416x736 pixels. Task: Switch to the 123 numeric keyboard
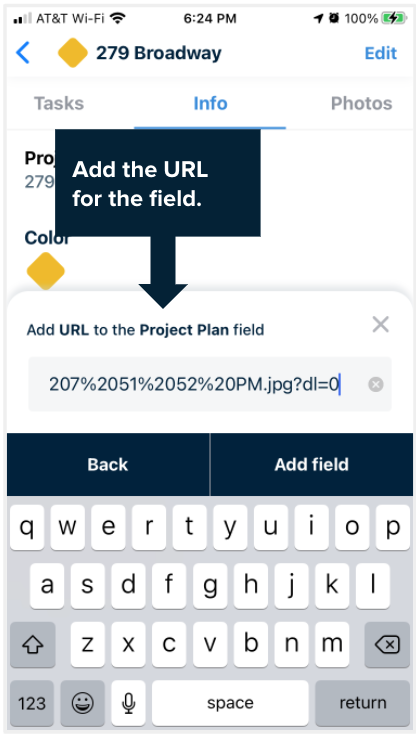(x=32, y=703)
